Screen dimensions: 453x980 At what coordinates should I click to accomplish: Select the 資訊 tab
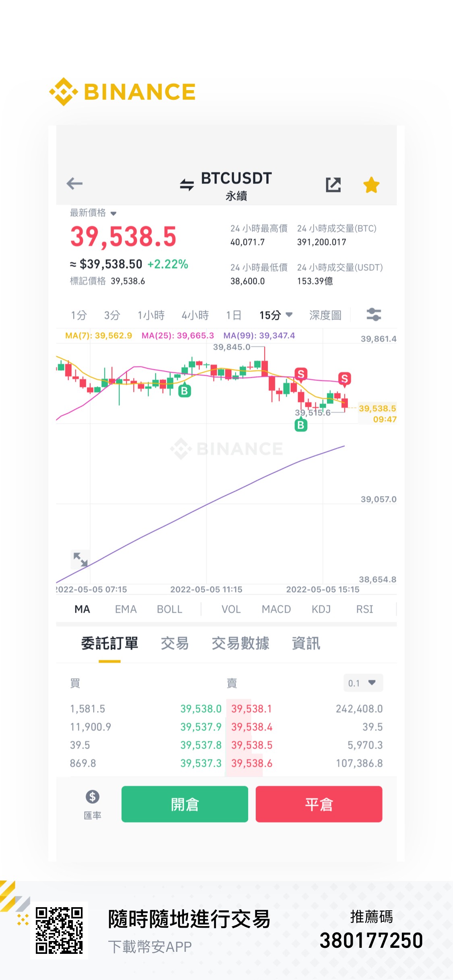click(306, 643)
